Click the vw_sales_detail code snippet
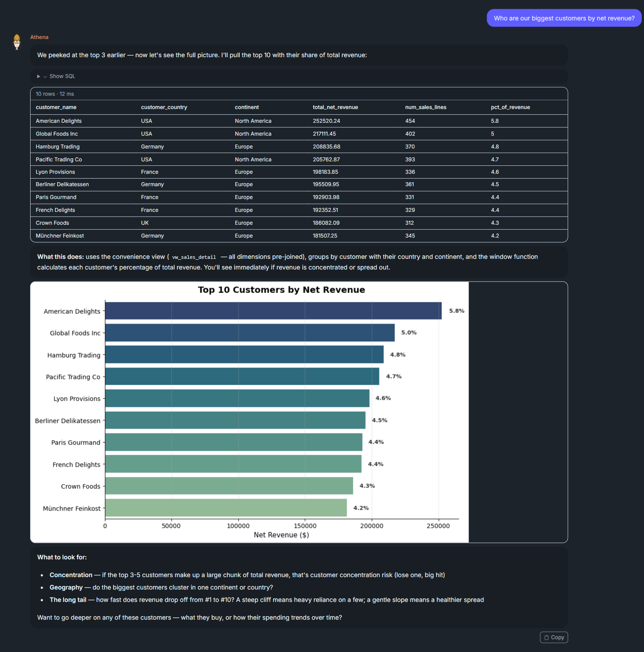The height and width of the screenshot is (652, 644). [x=194, y=257]
